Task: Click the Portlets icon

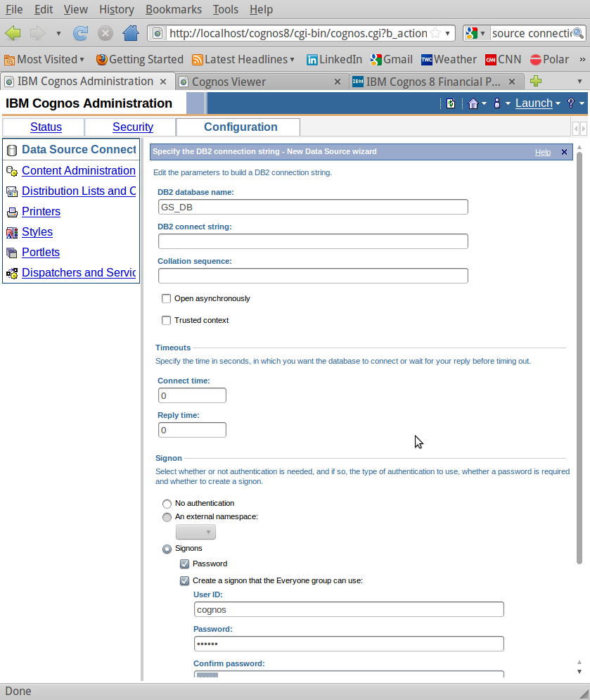Action: (x=12, y=253)
